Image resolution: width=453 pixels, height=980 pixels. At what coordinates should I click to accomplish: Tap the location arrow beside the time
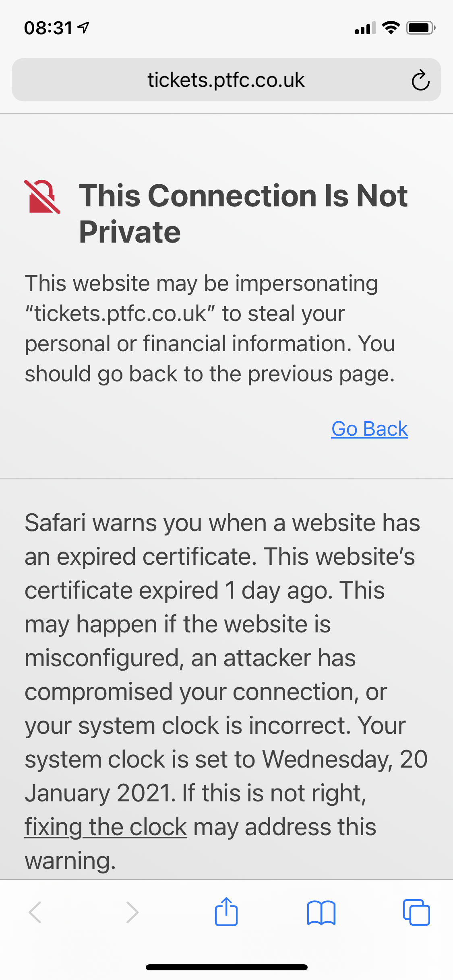83,28
